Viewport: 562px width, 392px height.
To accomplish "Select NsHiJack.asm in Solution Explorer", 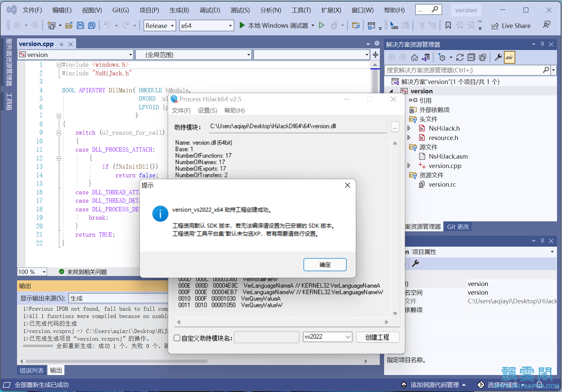I will pyautogui.click(x=448, y=156).
